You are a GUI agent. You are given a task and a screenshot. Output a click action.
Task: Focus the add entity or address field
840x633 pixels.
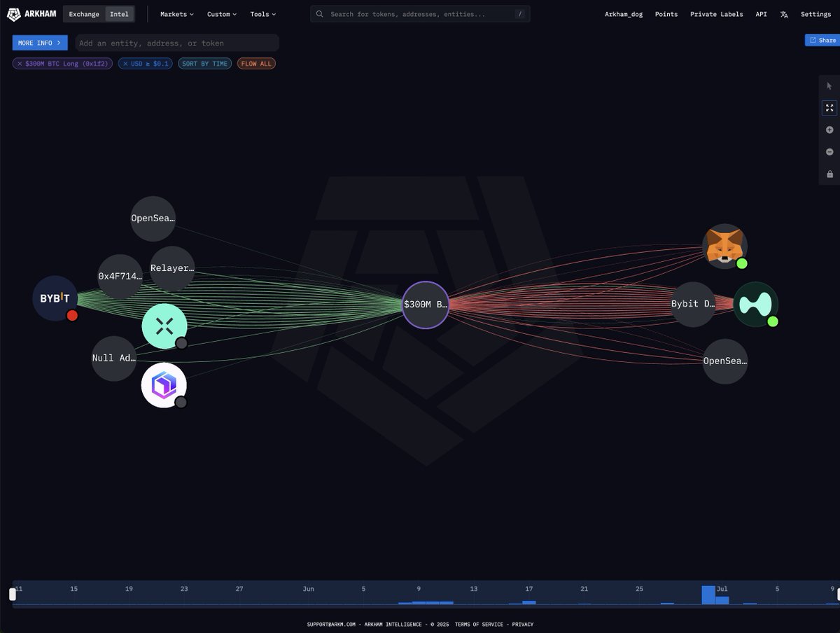[176, 43]
